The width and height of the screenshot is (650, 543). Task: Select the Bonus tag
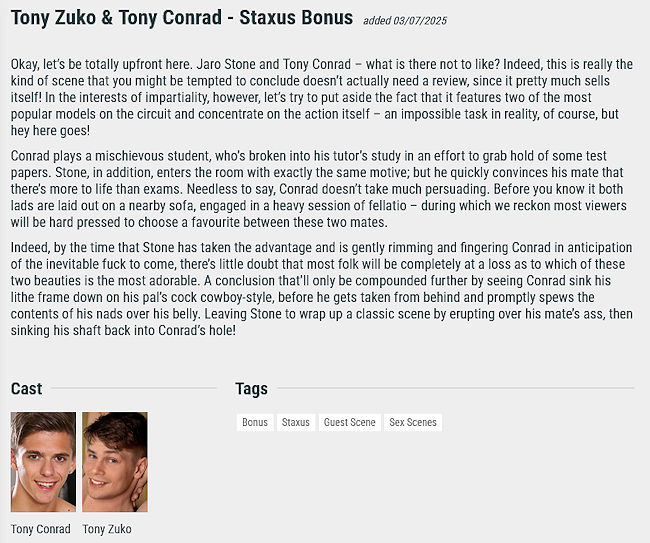pos(255,422)
